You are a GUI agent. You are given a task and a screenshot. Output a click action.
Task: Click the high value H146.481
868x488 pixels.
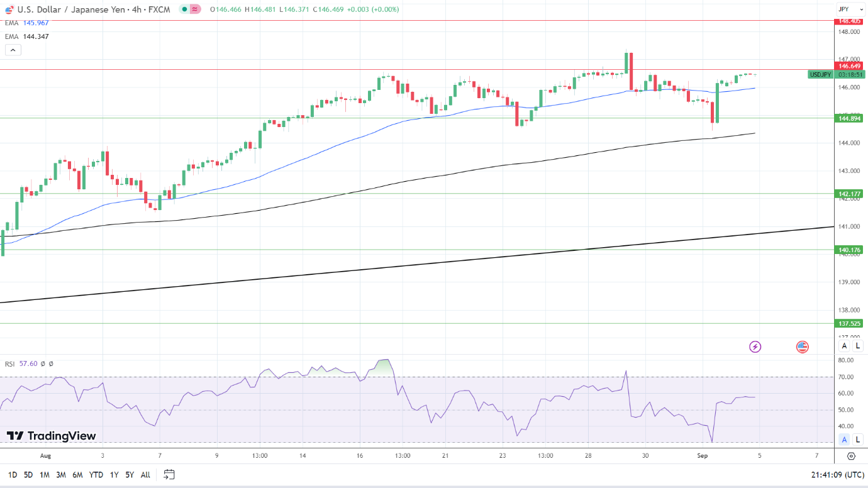(260, 9)
